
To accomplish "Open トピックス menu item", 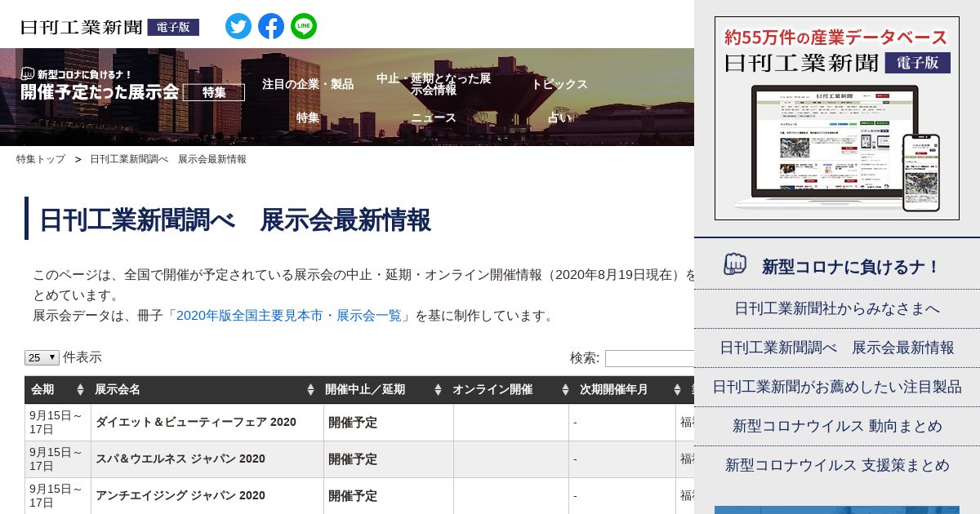I will coord(559,84).
